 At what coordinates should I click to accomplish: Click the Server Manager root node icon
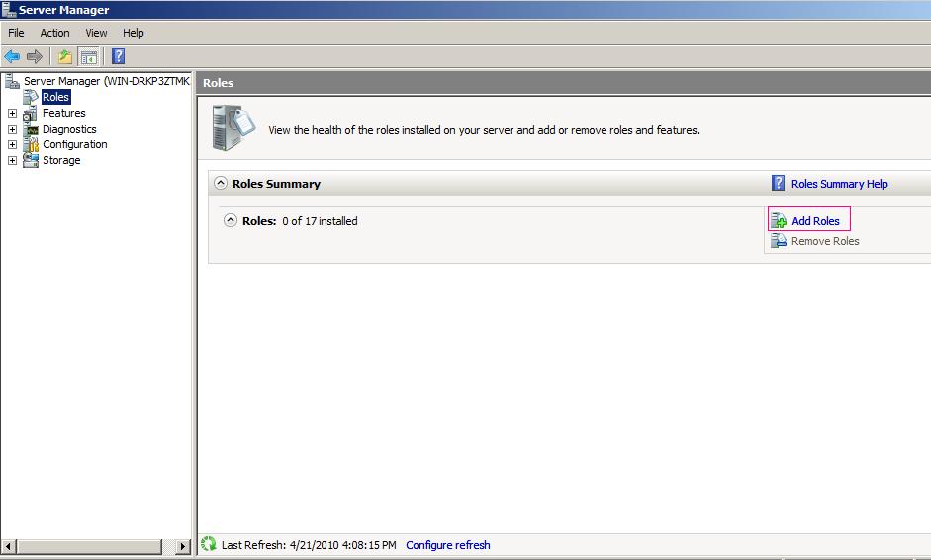click(12, 81)
